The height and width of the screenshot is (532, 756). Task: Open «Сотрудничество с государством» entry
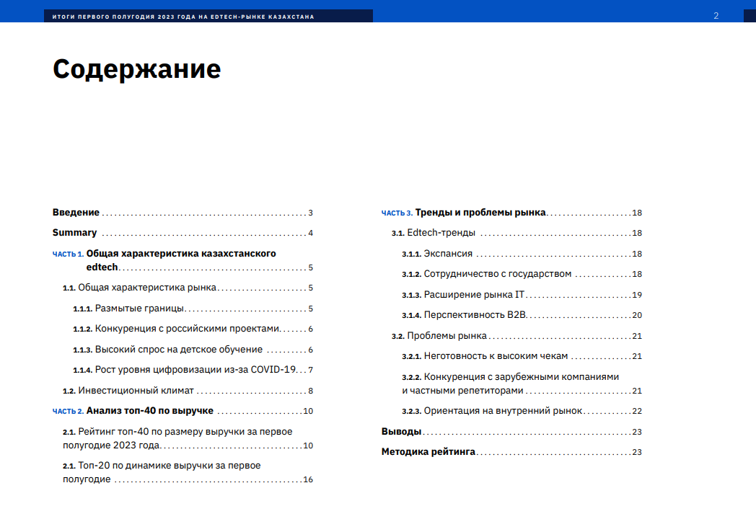[x=522, y=274]
